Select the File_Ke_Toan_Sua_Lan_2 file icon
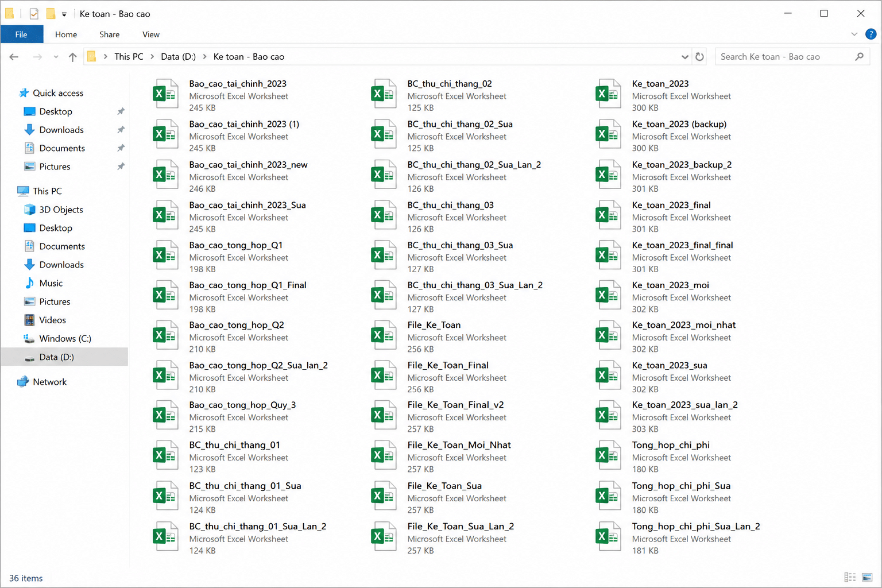The image size is (882, 588). 384,537
